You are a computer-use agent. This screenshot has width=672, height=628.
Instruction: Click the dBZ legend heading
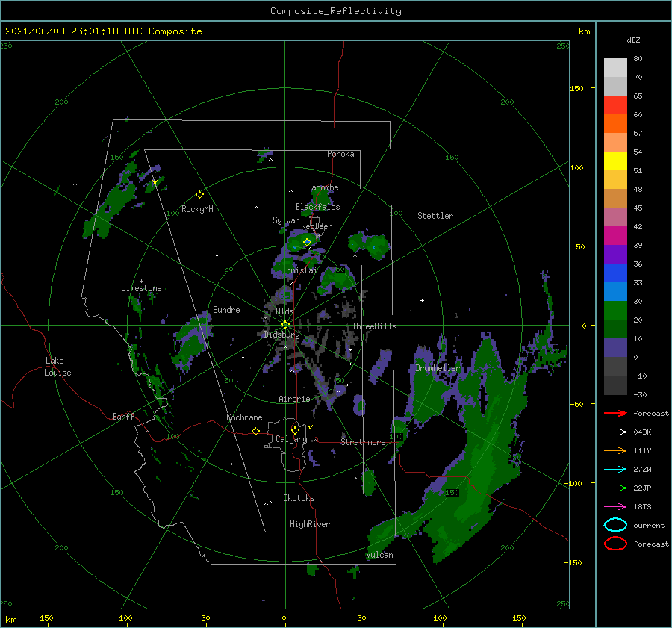tap(633, 40)
